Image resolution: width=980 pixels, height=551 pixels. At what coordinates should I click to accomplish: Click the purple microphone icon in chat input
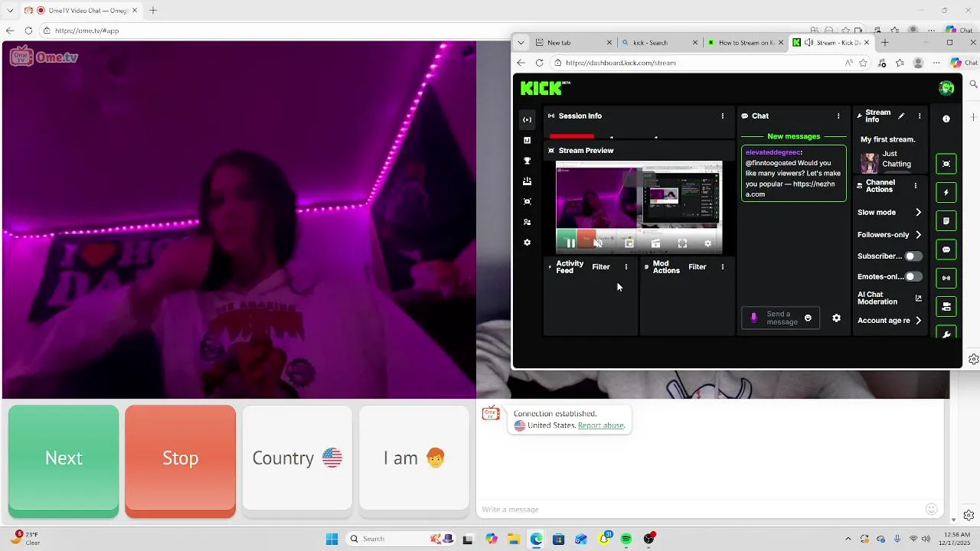(754, 318)
